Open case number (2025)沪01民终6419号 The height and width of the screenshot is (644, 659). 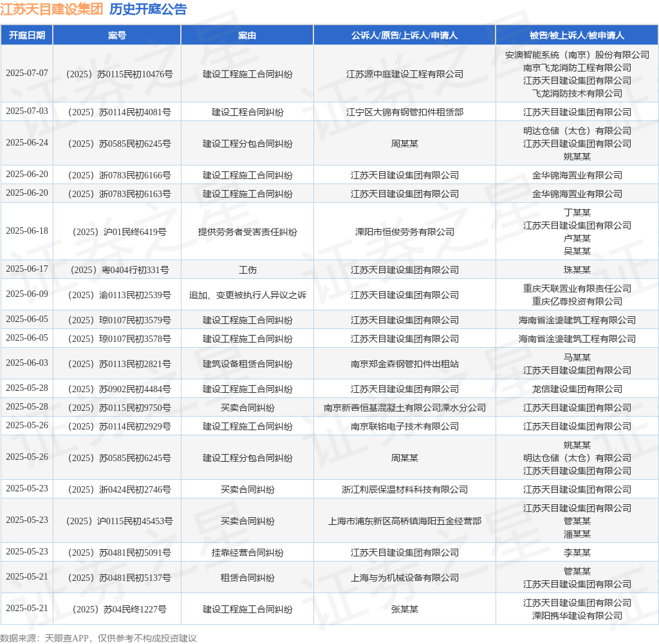click(x=117, y=232)
